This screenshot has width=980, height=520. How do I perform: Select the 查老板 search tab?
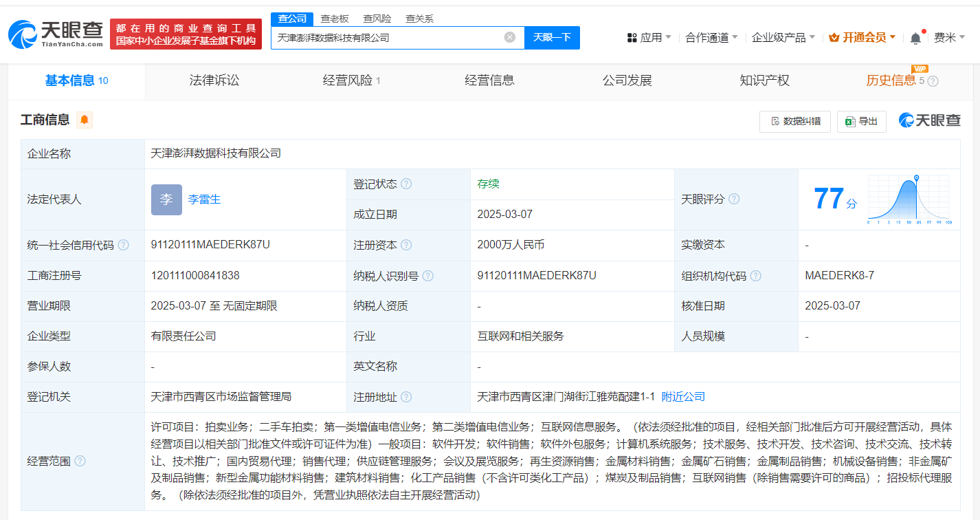click(x=335, y=19)
